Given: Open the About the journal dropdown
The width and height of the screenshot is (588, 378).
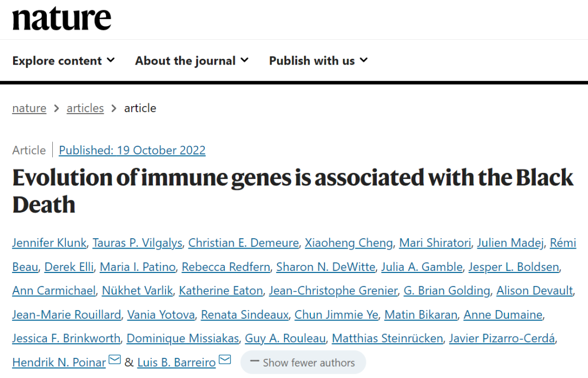Looking at the screenshot, I should pos(192,61).
